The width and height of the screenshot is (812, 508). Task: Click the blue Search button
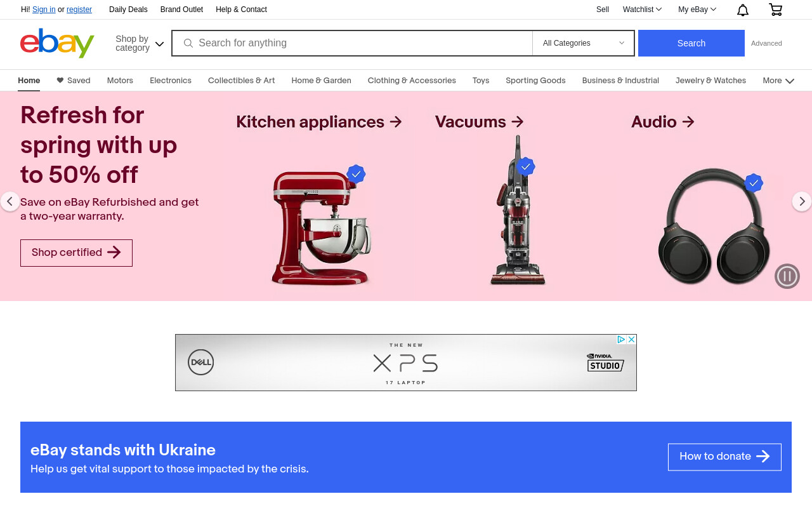(x=691, y=43)
